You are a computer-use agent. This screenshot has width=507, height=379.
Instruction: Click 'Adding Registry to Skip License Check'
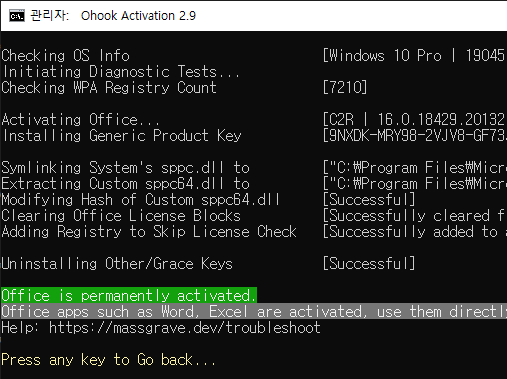149,232
